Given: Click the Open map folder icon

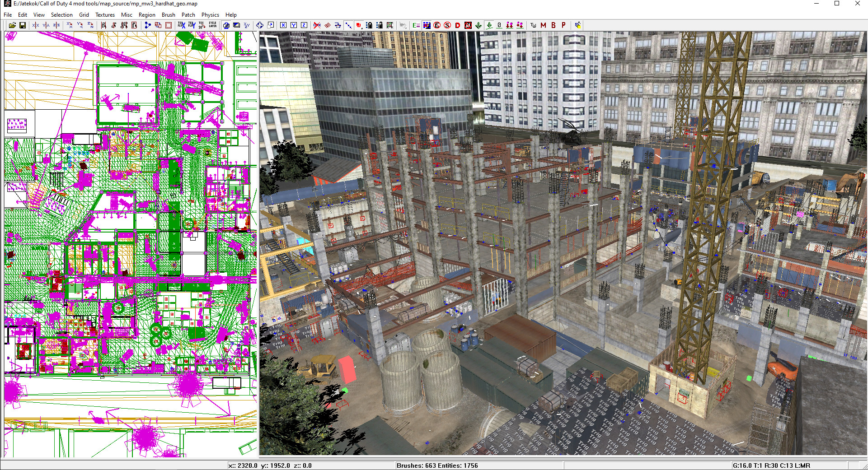Looking at the screenshot, I should [12, 25].
